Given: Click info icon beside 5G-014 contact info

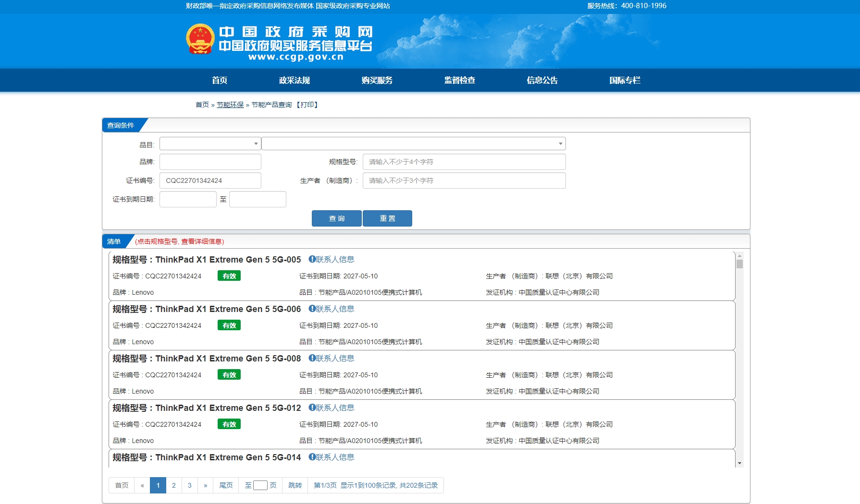Looking at the screenshot, I should pos(312,457).
